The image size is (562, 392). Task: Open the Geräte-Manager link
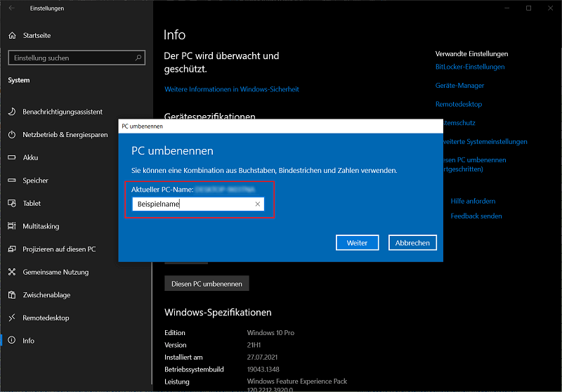click(x=459, y=86)
